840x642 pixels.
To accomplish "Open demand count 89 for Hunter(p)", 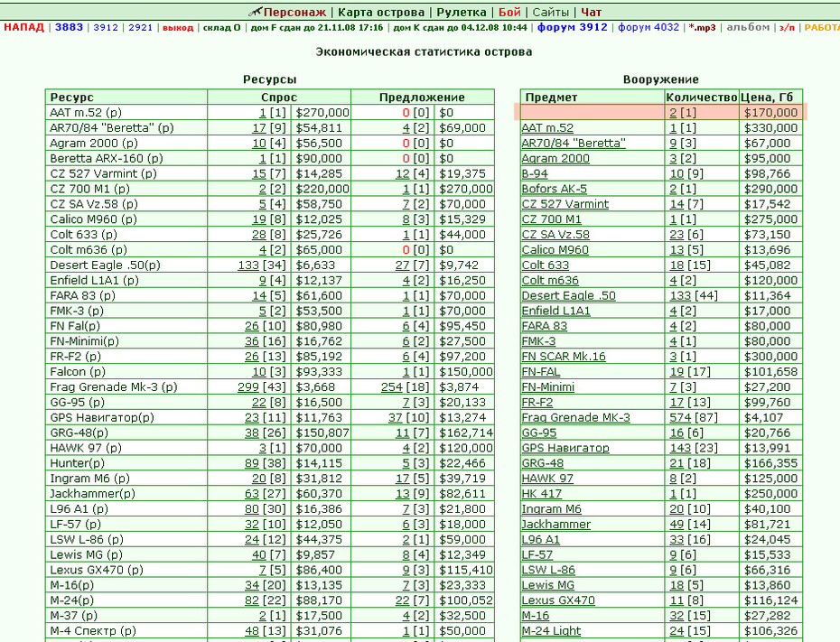I will coord(252,464).
